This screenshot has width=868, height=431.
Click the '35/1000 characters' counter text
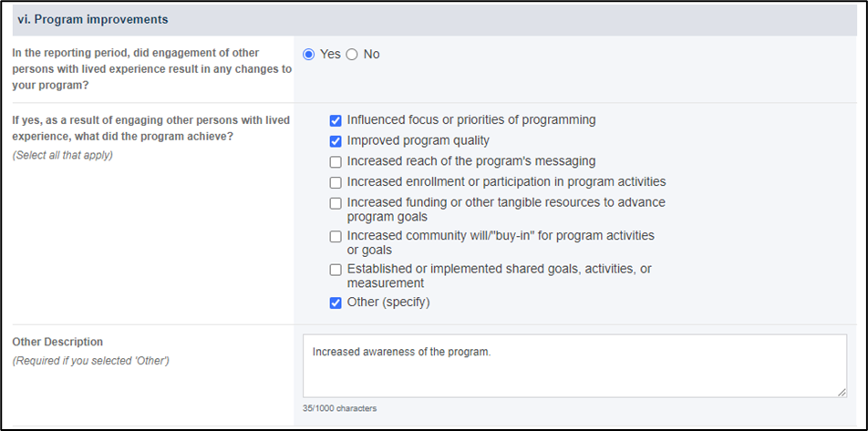pyautogui.click(x=339, y=408)
